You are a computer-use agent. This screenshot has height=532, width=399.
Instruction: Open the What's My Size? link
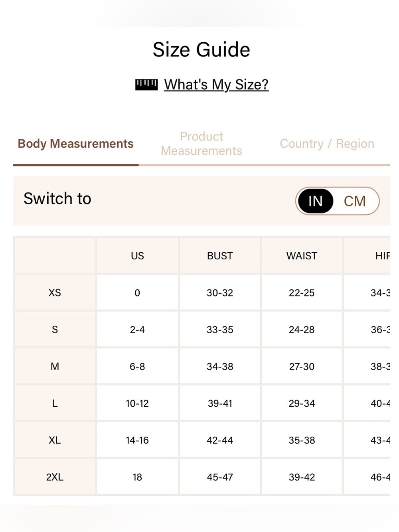(x=216, y=85)
